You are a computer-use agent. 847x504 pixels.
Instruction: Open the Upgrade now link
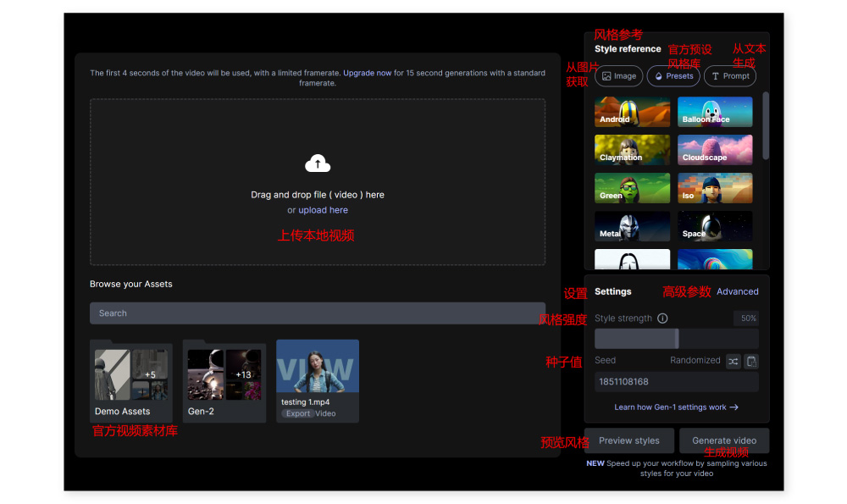coord(367,73)
